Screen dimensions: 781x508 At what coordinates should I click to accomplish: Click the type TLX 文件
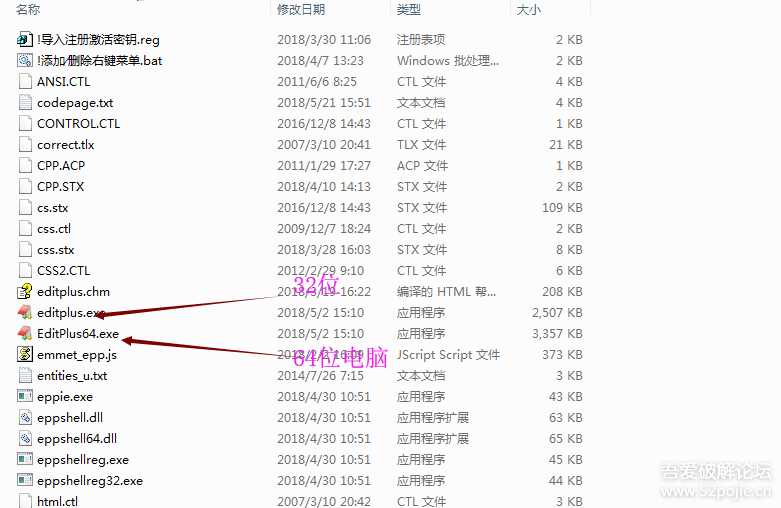coord(421,144)
